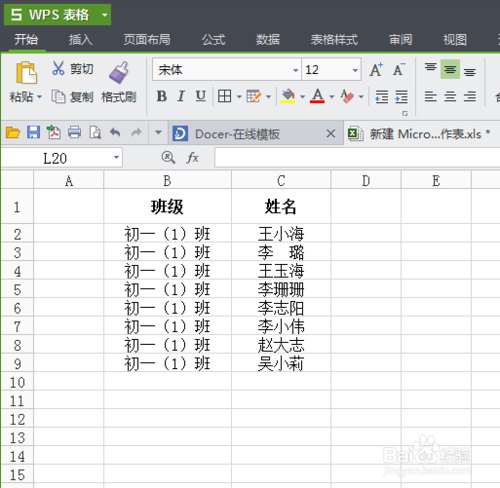Viewport: 500px width, 488px height.
Task: Open the 公式 ribbon tab
Action: [x=213, y=40]
